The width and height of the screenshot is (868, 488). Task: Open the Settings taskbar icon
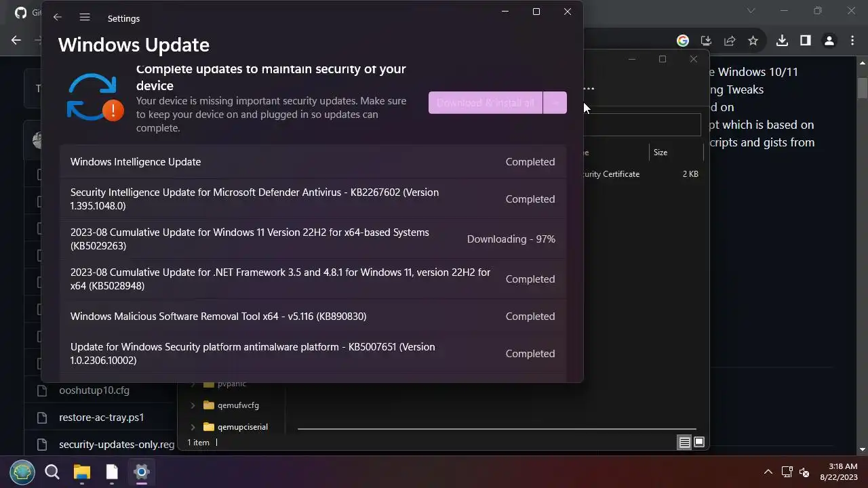(142, 472)
